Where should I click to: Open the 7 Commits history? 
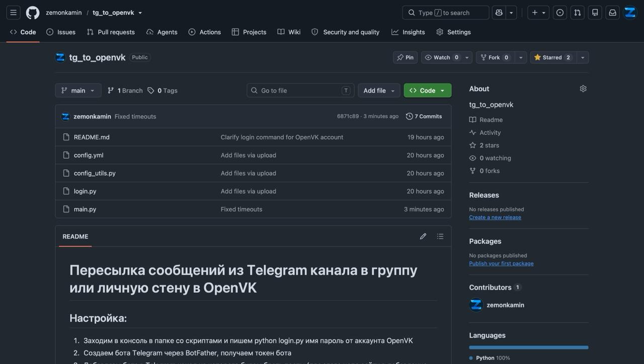(x=424, y=116)
